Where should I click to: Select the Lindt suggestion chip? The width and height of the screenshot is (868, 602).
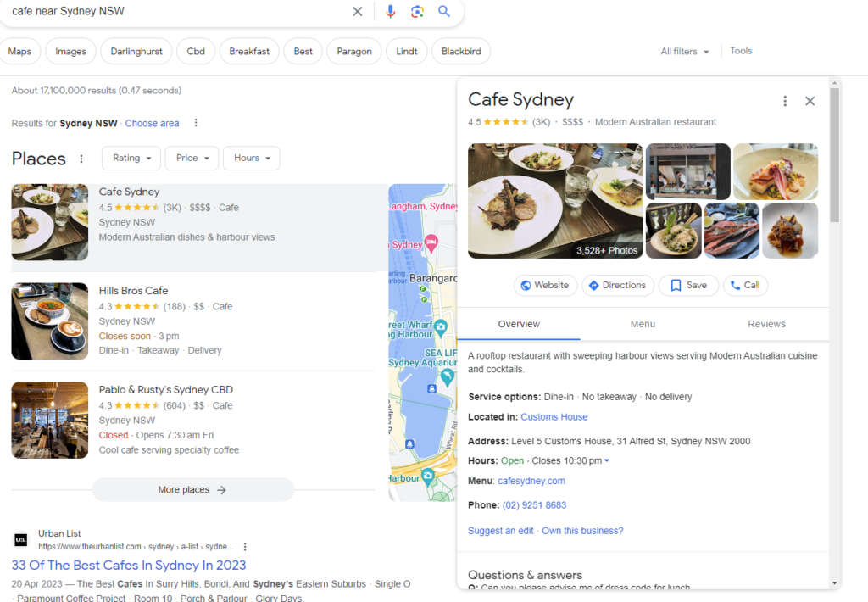click(x=407, y=51)
